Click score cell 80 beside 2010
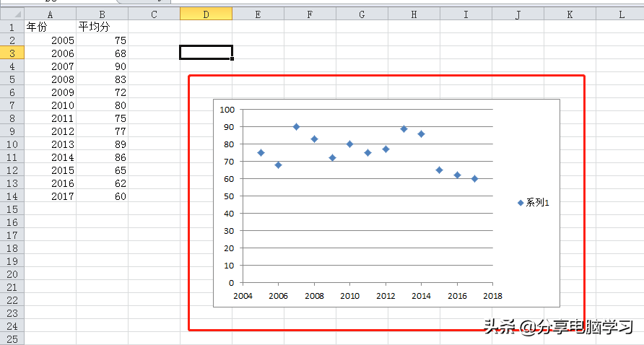The width and height of the screenshot is (644, 345). click(103, 105)
